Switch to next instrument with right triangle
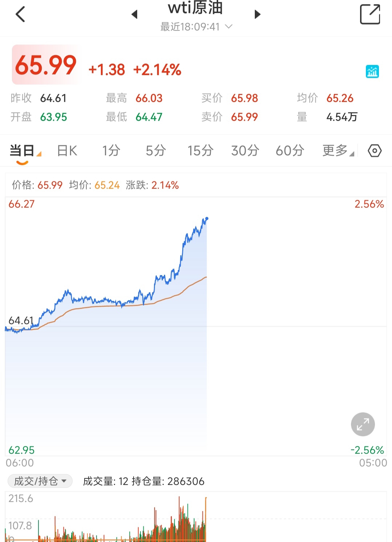This screenshot has width=392, height=542. (257, 15)
